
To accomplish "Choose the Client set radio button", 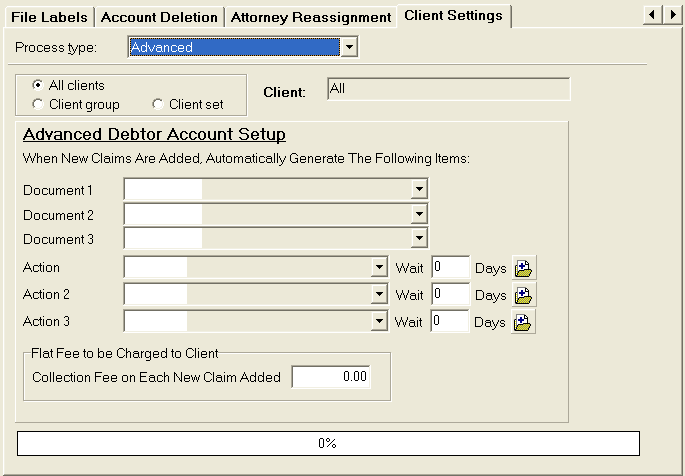I will [158, 104].
